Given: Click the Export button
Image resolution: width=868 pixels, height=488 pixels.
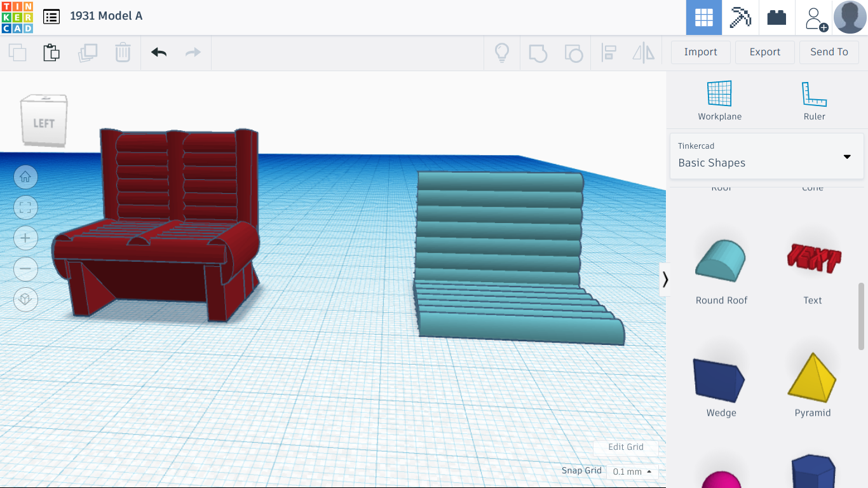Looking at the screenshot, I should tap(764, 52).
